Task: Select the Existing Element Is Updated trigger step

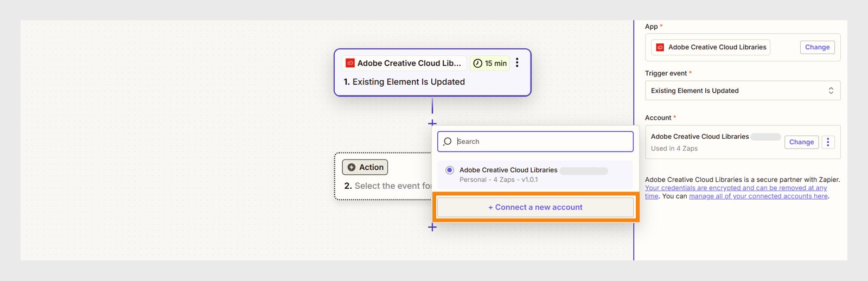Action: click(432, 73)
